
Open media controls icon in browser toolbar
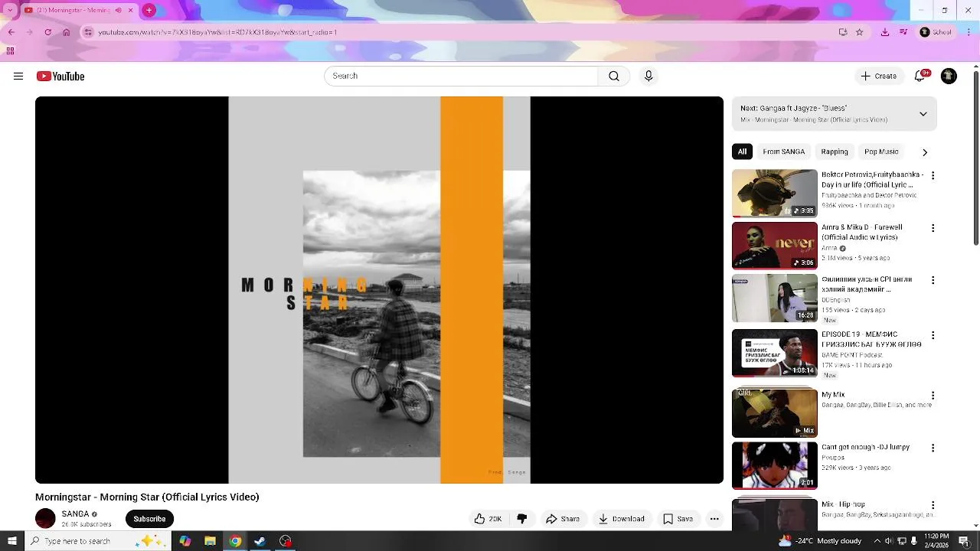903,32
